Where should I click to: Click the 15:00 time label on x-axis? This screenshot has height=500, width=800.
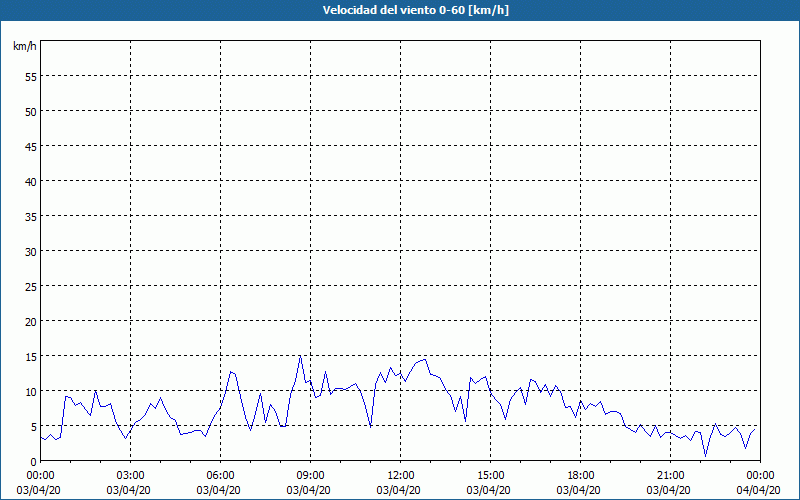click(x=490, y=475)
